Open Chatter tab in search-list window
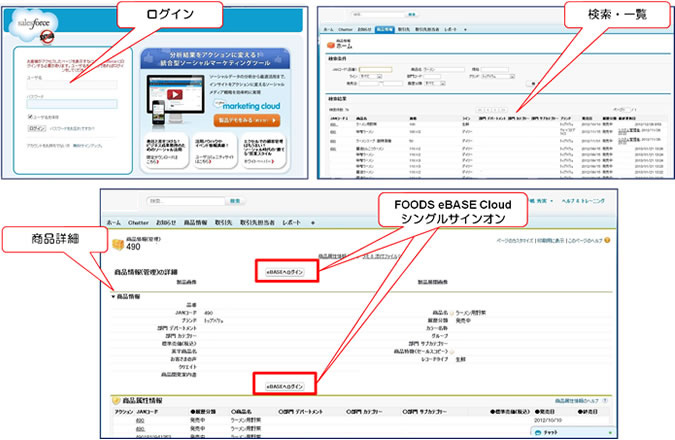Screen dimensions: 675x440 tap(345, 29)
